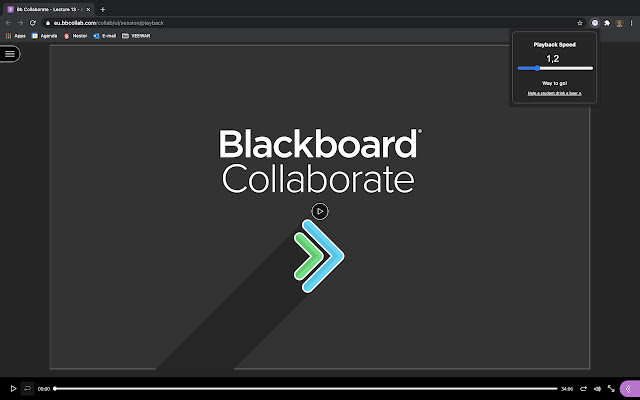Open the E-mail bookmark
The height and width of the screenshot is (400, 640).
pos(105,36)
